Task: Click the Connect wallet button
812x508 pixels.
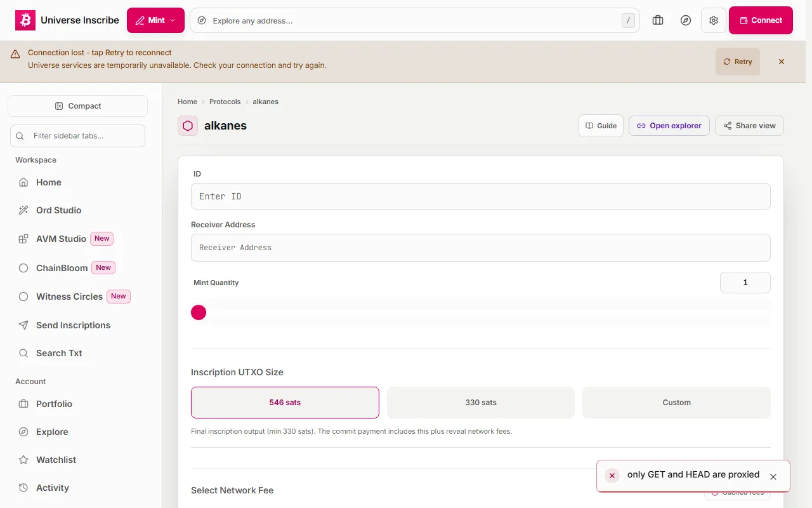Action: (x=761, y=20)
